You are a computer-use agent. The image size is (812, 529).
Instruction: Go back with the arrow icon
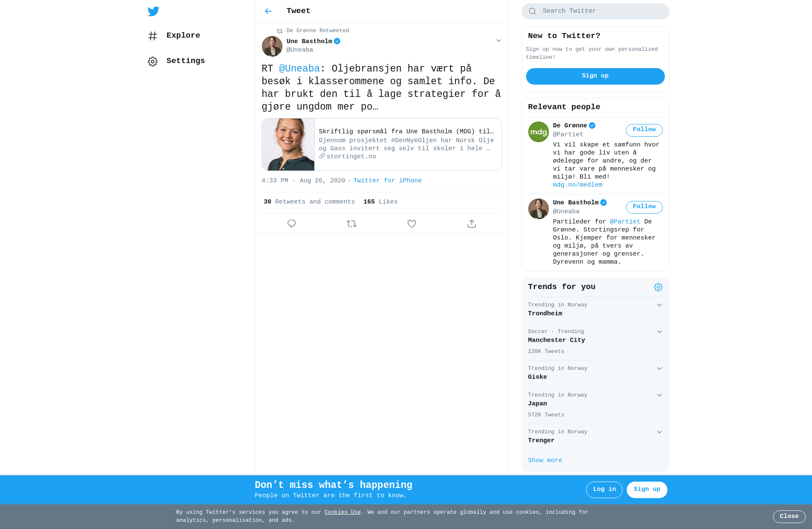pos(268,11)
